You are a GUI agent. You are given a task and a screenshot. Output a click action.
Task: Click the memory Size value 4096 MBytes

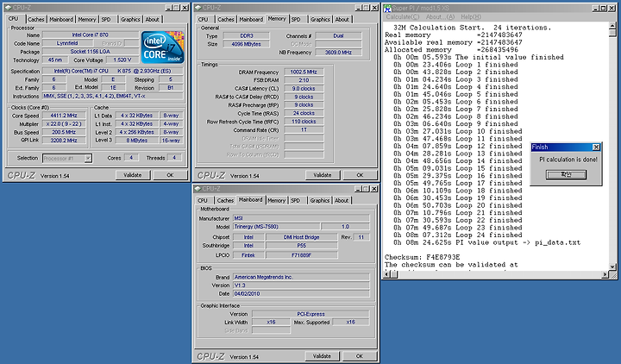(247, 44)
